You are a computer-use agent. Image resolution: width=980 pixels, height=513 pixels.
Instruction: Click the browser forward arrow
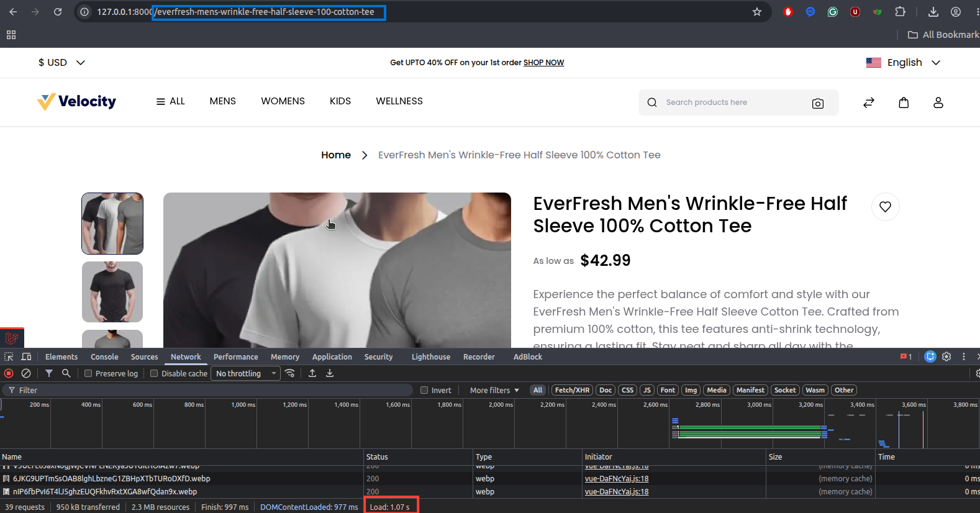point(35,12)
